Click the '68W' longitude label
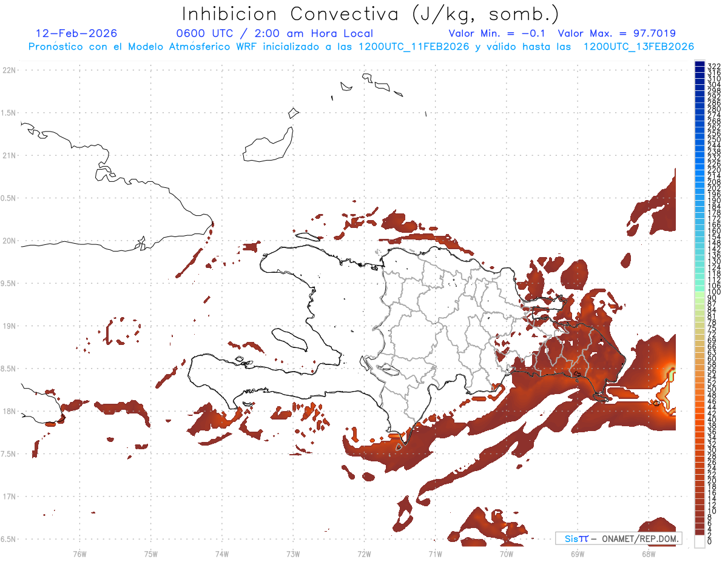 coord(648,553)
